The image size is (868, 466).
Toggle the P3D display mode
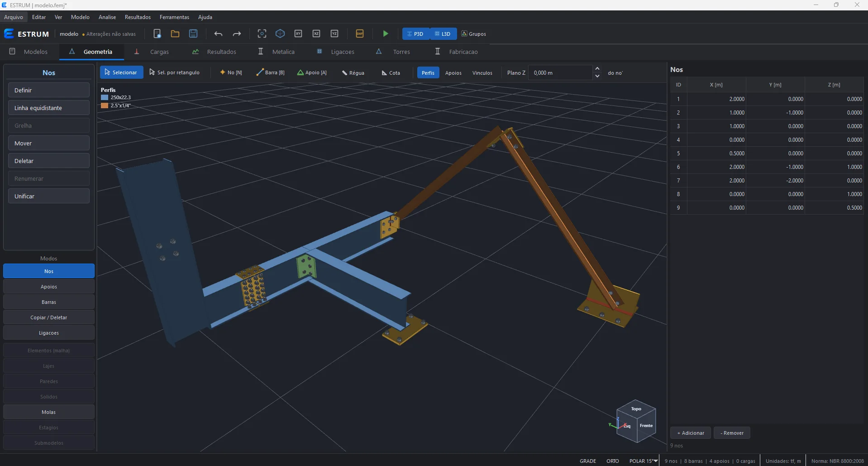pos(415,34)
